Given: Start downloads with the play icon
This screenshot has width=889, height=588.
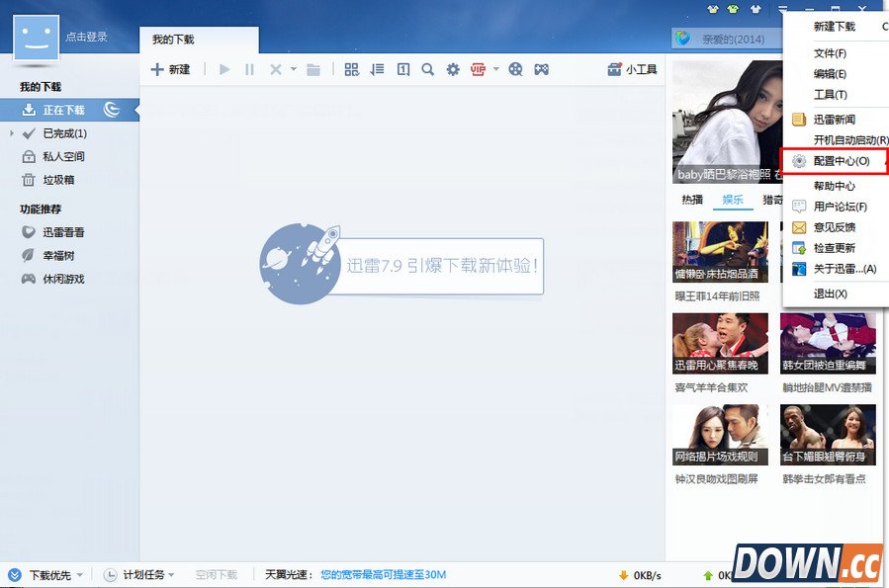Looking at the screenshot, I should click(x=223, y=69).
